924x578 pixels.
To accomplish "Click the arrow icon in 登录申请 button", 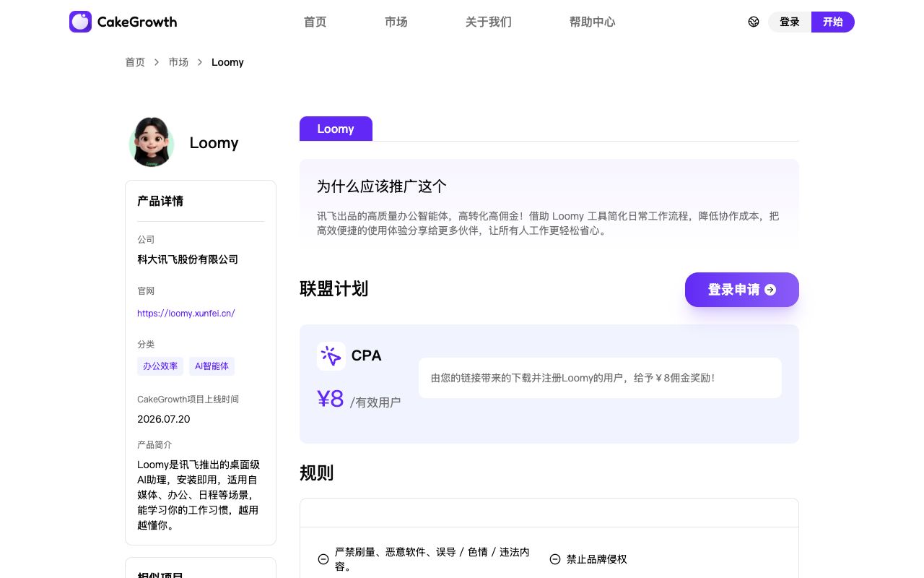I will tap(770, 290).
